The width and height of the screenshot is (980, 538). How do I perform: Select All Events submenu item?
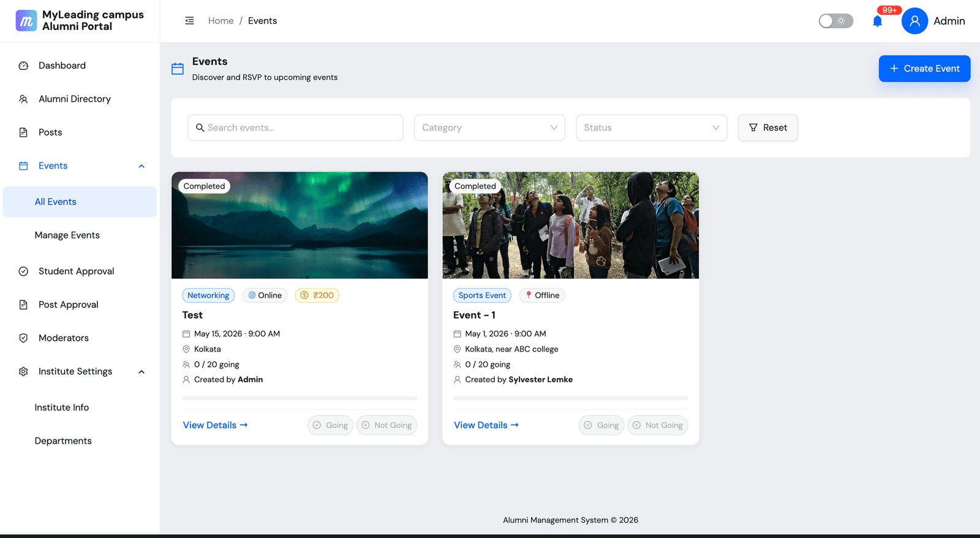tap(80, 202)
